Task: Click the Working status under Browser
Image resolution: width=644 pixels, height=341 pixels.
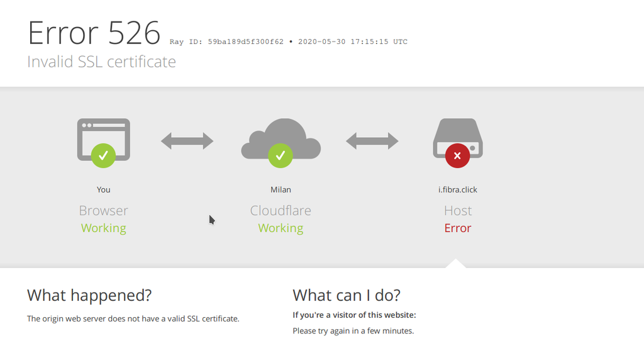Action: point(104,228)
